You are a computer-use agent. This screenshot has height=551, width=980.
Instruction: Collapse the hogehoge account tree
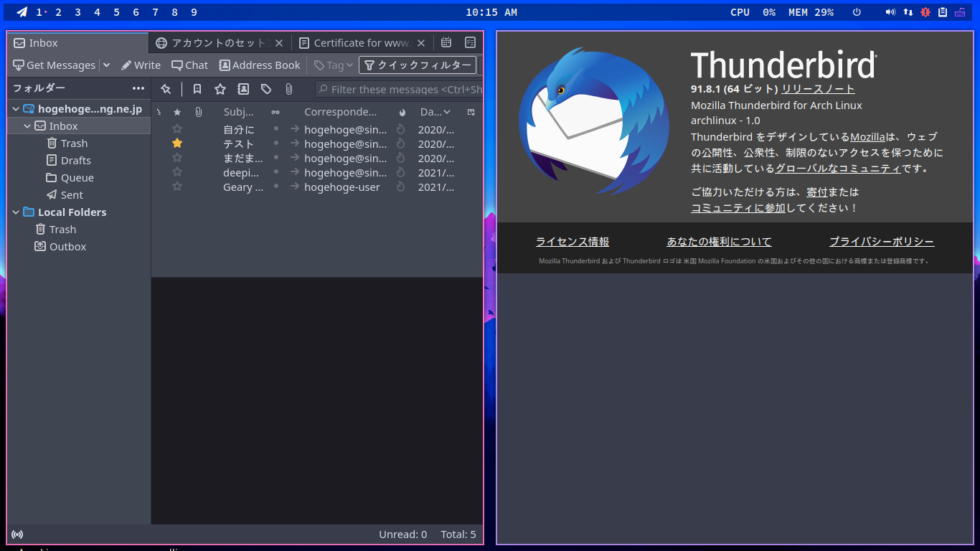coord(16,109)
